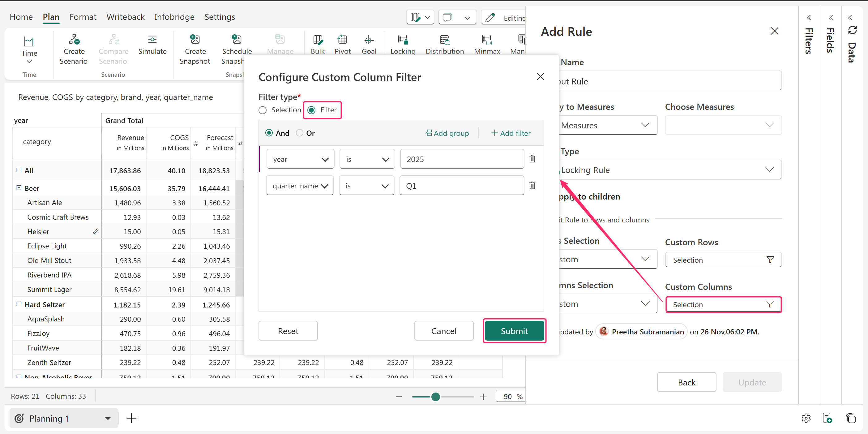Collapse the Beer category row
The width and height of the screenshot is (868, 434).
pos(19,188)
